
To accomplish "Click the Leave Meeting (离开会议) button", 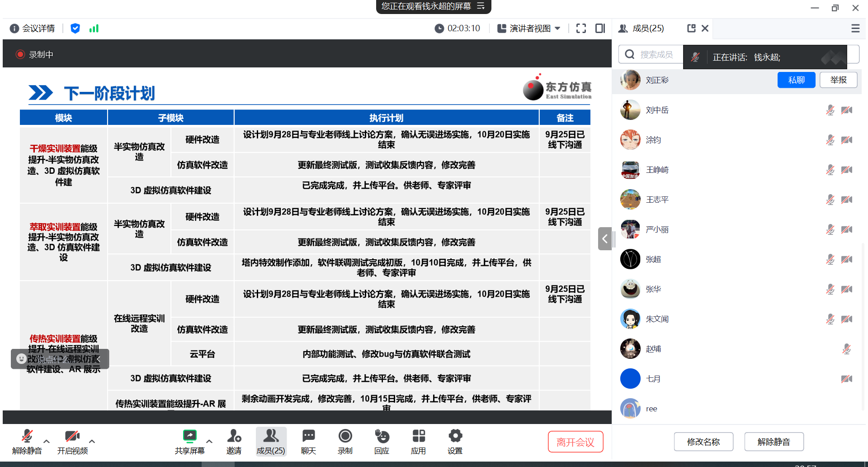I will (575, 442).
